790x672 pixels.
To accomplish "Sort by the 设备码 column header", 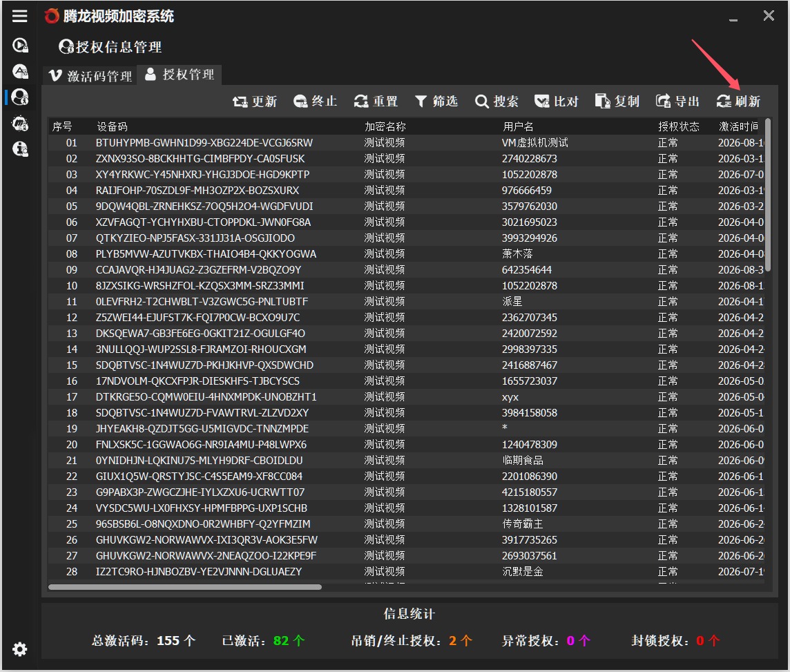I will coord(112,126).
